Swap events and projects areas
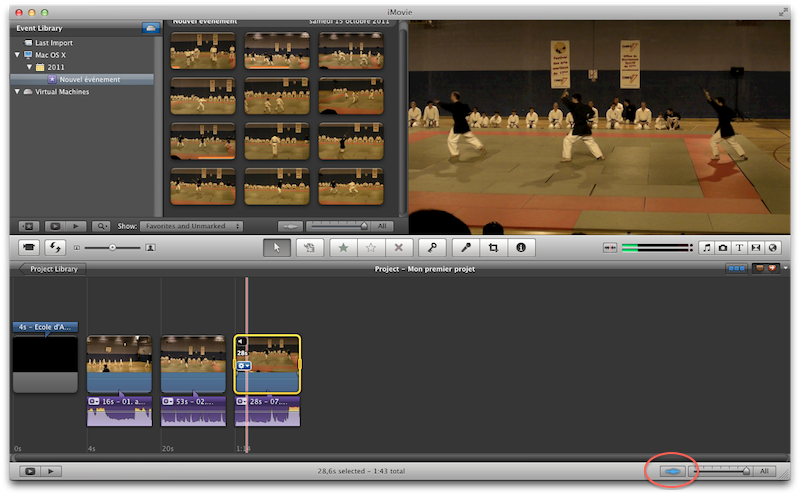800x495 pixels. [x=55, y=248]
